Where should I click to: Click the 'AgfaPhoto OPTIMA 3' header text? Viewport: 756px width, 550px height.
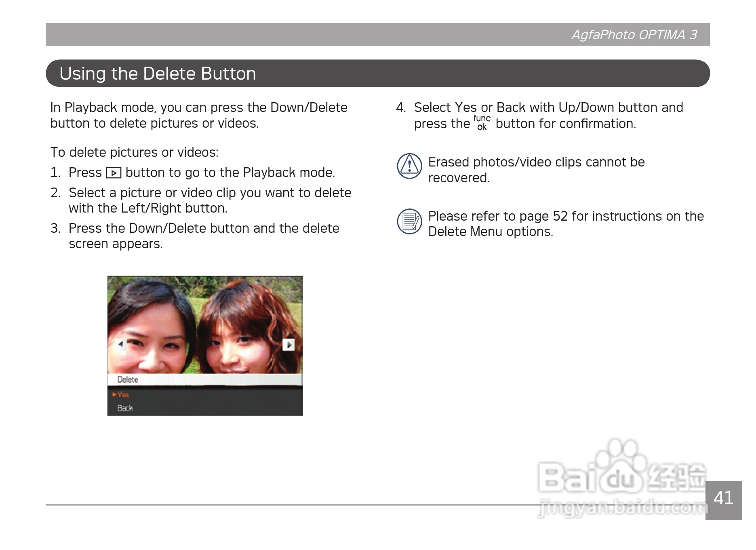pos(634,35)
